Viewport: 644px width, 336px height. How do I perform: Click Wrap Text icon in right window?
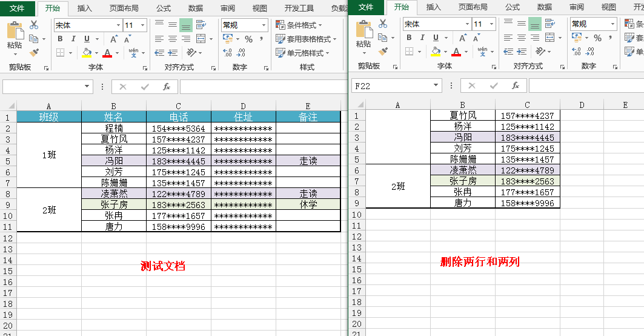tap(549, 24)
